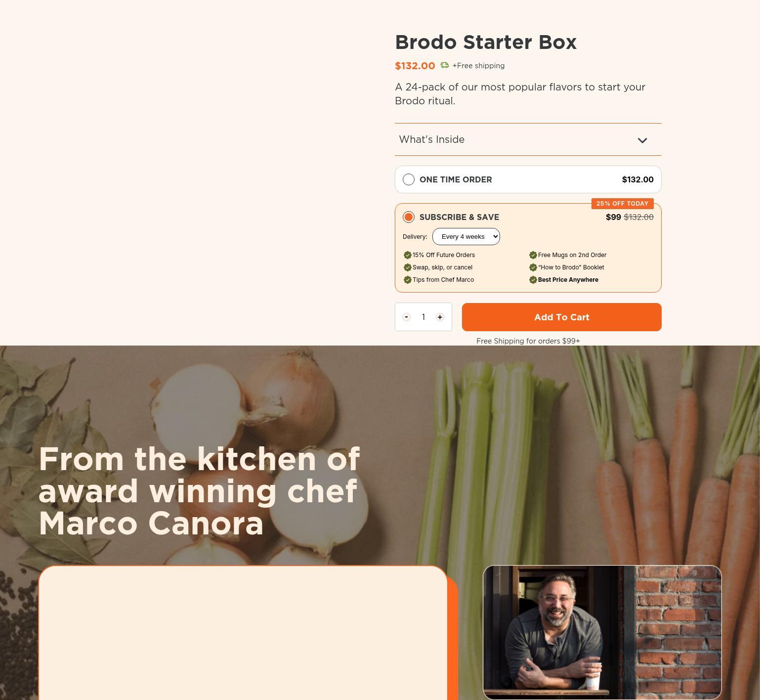This screenshot has width=760, height=700.
Task: Click the What's Inside chevron arrow
Action: point(642,140)
